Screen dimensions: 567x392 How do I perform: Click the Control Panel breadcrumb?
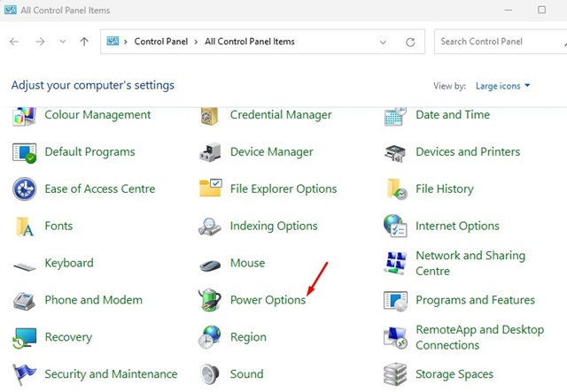[161, 42]
